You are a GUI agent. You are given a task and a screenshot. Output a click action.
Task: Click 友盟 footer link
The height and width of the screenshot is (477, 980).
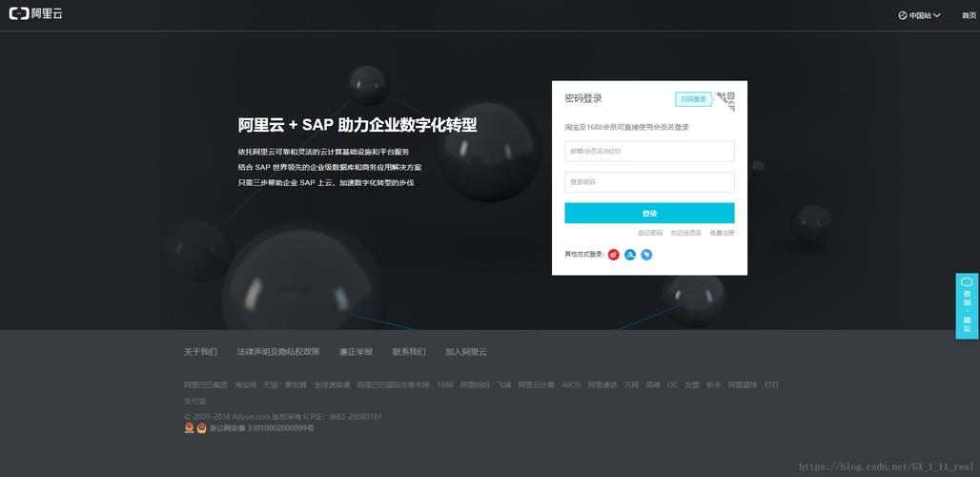pos(692,385)
